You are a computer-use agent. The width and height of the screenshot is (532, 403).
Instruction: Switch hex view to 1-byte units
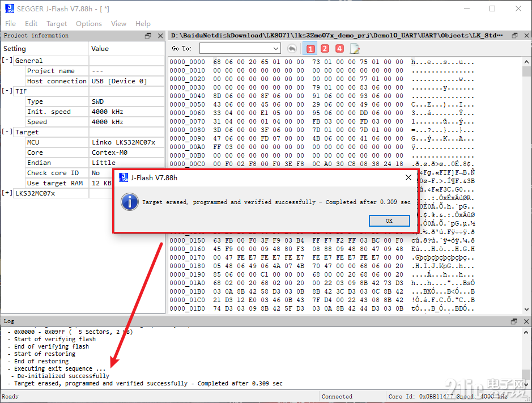310,49
